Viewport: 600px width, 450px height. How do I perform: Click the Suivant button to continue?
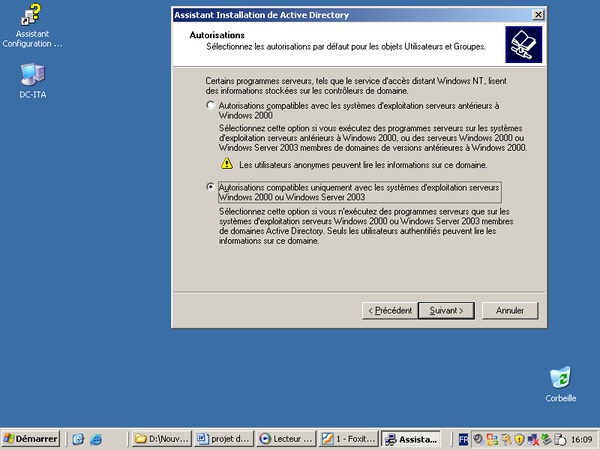point(445,311)
